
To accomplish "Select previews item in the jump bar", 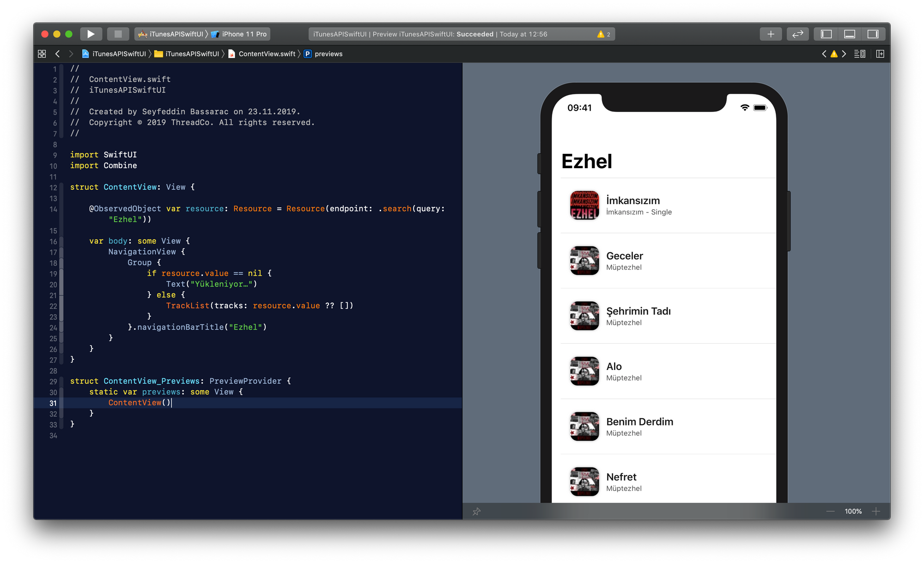I will click(x=328, y=54).
